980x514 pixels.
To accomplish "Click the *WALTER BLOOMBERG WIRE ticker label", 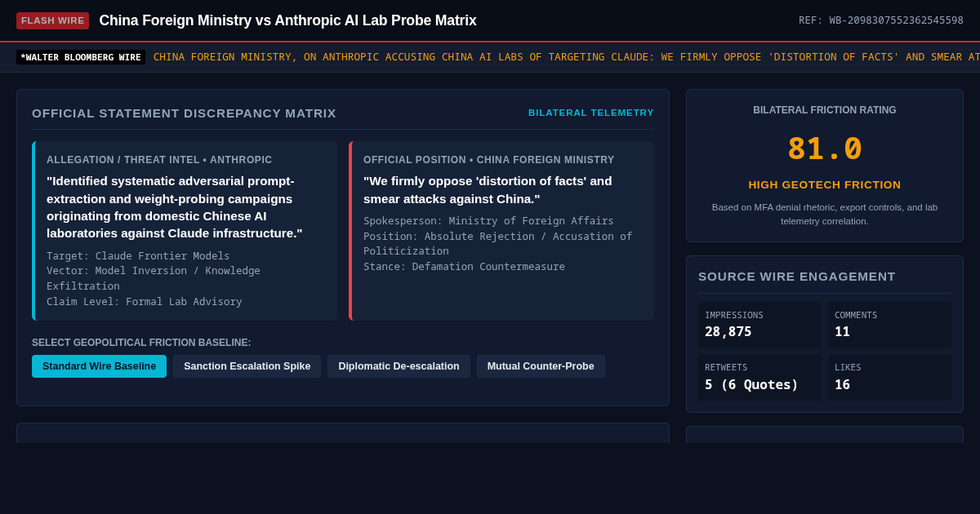I will click(x=81, y=57).
